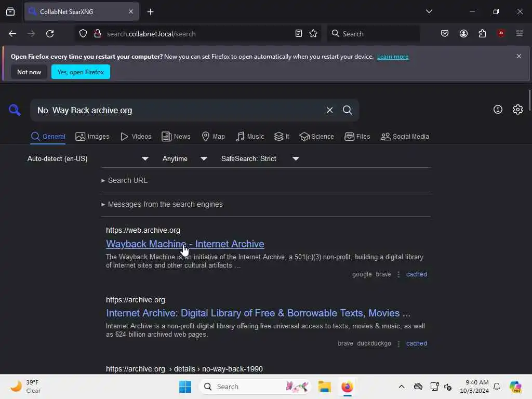Viewport: 532px width, 399px height.
Task: Submit search using the magnifier button
Action: pos(347,110)
